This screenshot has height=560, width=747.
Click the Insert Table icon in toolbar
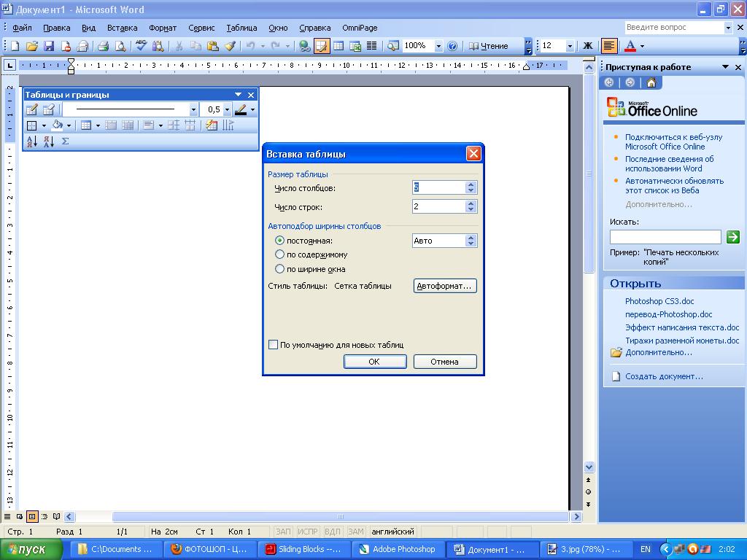click(x=338, y=46)
